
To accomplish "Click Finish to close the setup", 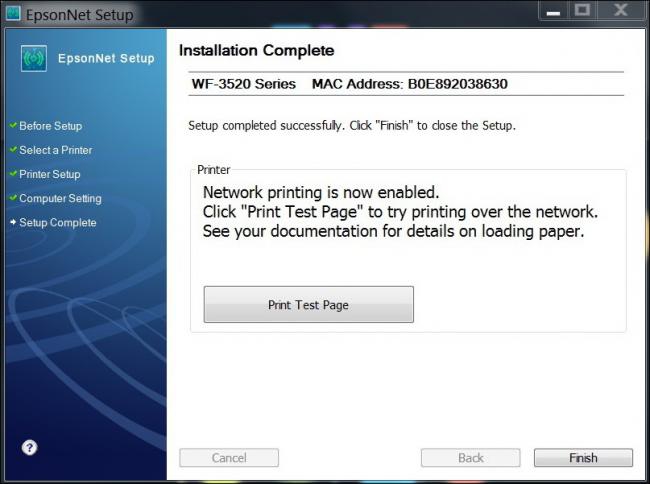I will click(583, 457).
